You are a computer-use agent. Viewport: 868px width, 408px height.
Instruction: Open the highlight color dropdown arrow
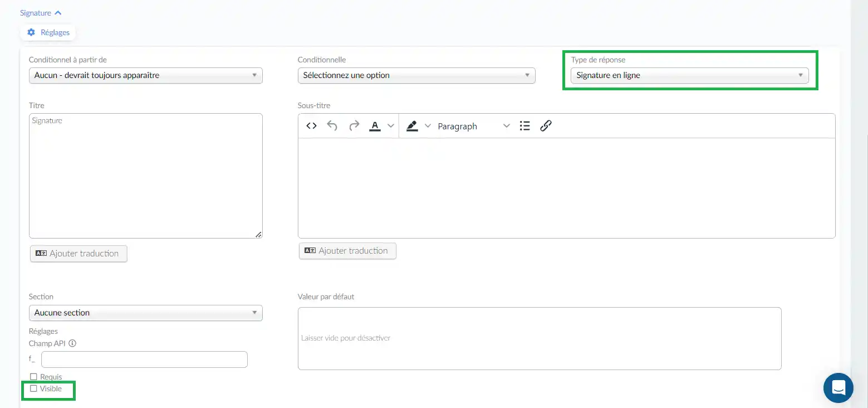[x=428, y=126]
